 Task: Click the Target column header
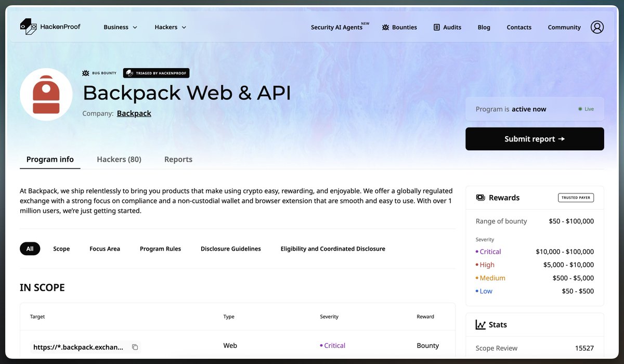click(x=37, y=317)
